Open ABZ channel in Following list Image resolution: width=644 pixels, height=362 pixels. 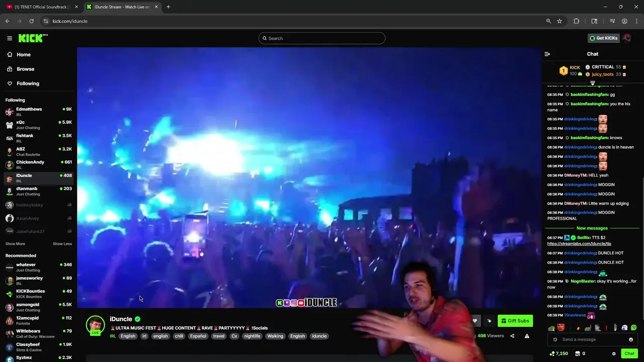point(38,151)
